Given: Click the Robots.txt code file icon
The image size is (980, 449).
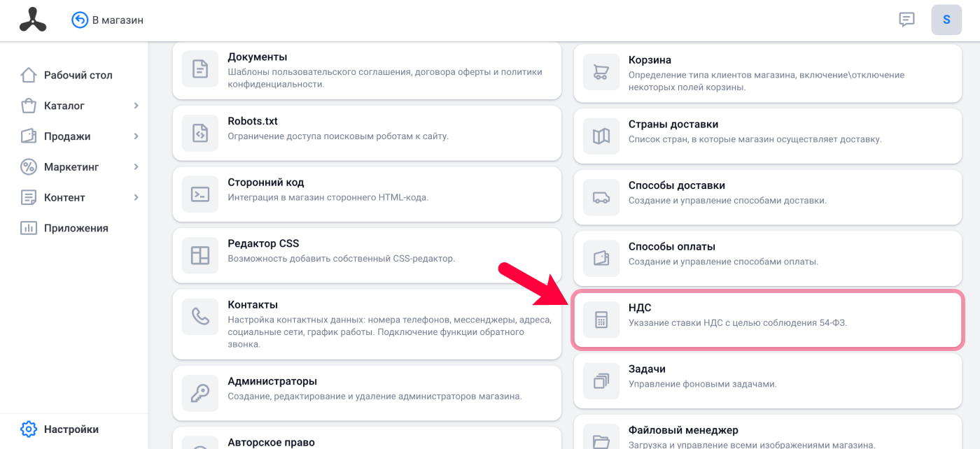Looking at the screenshot, I should tap(200, 133).
